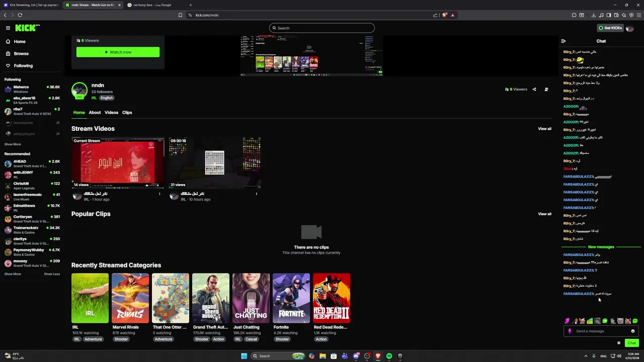Screen dimensions: 644x362
Task: Show hidden system tray icons chevron
Action: coord(586,356)
